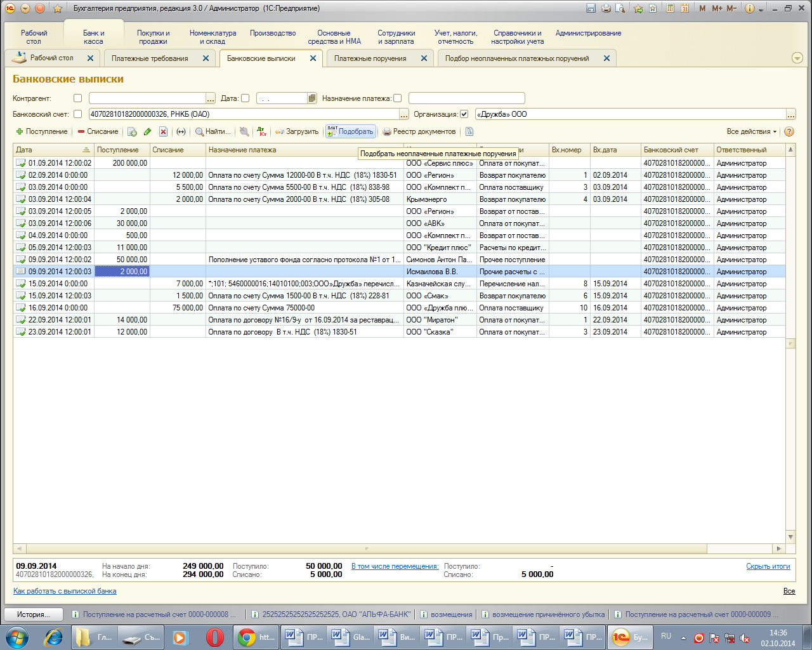Open the Банк и касса section

(x=93, y=37)
